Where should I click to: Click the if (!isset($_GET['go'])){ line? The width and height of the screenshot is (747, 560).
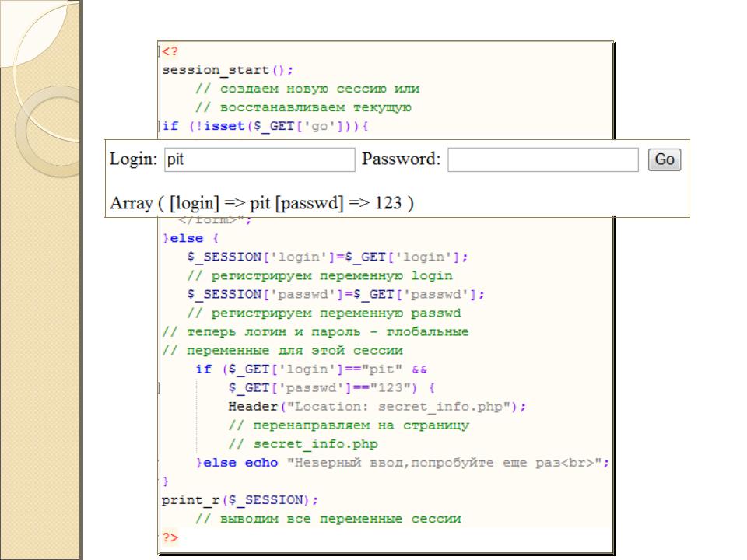(265, 126)
